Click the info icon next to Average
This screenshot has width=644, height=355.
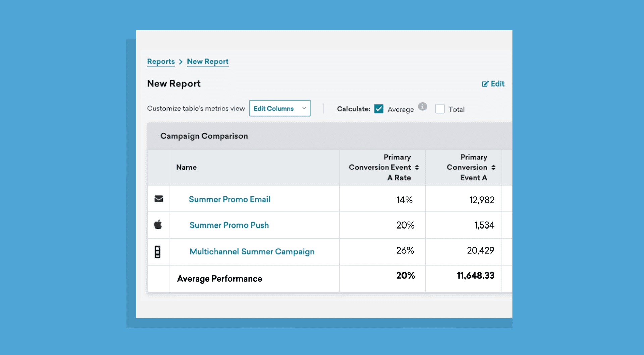point(423,106)
